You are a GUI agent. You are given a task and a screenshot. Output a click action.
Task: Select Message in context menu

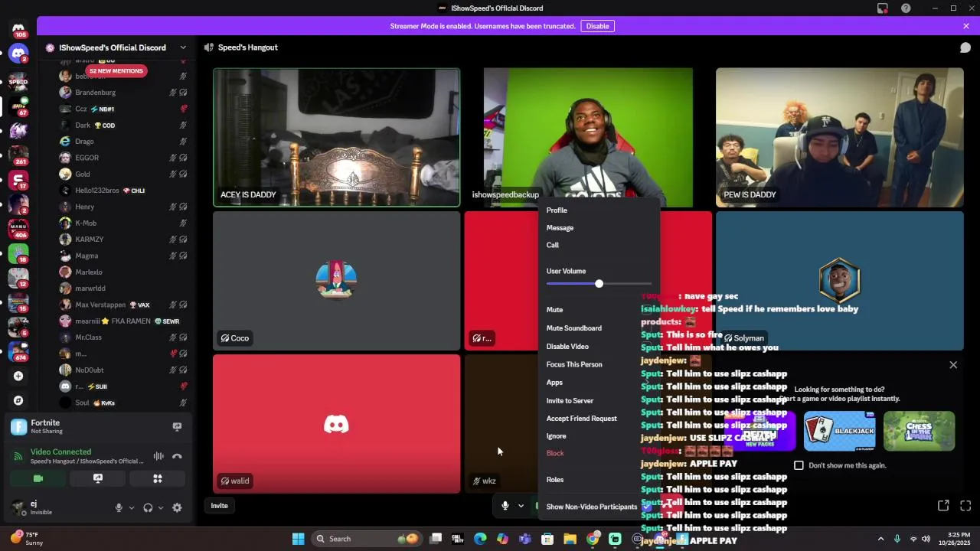pos(599,228)
